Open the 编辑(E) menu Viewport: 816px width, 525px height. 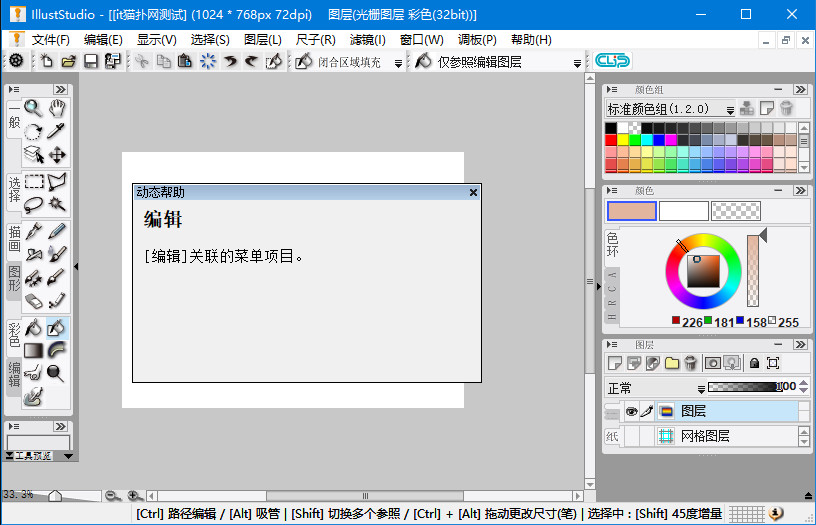click(103, 40)
